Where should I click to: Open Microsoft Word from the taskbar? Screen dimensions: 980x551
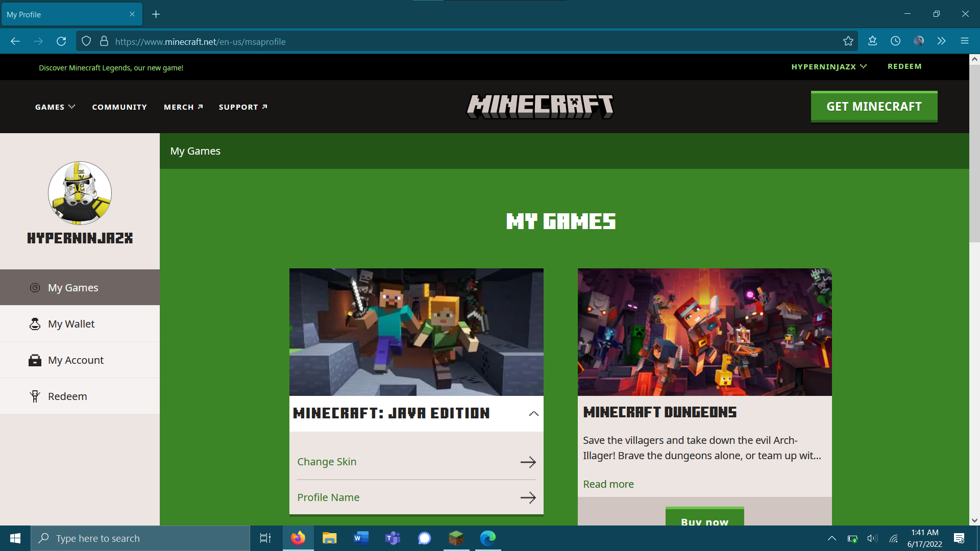coord(361,538)
